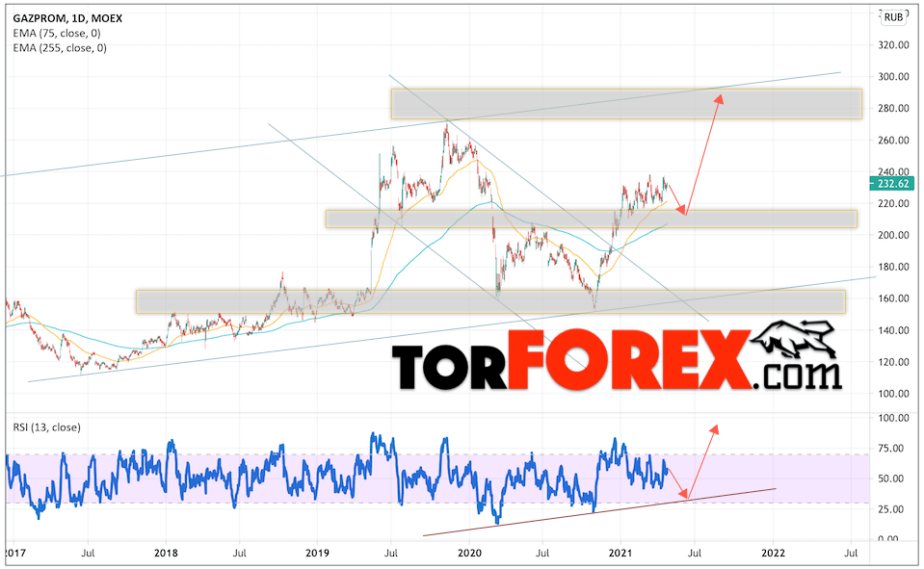The width and height of the screenshot is (924, 569).
Task: Click the 2020 label on time axis
Action: click(469, 553)
